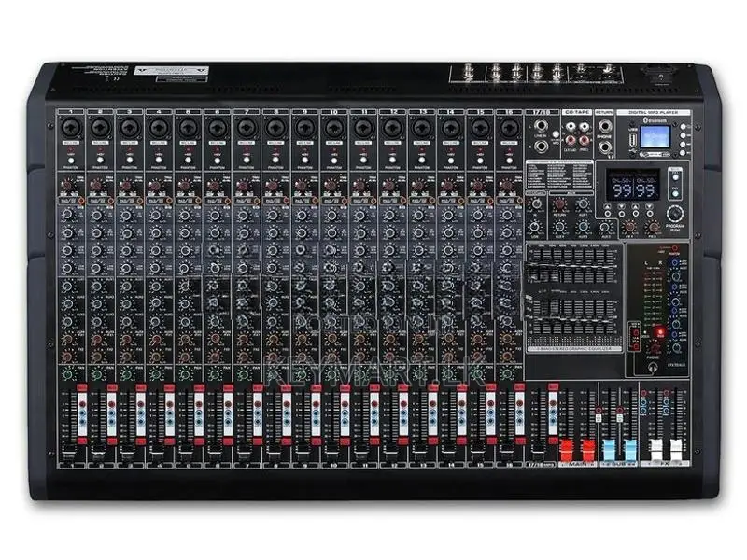Click the right red MAIN fader
Screen dimensions: 747x560
coord(588,450)
